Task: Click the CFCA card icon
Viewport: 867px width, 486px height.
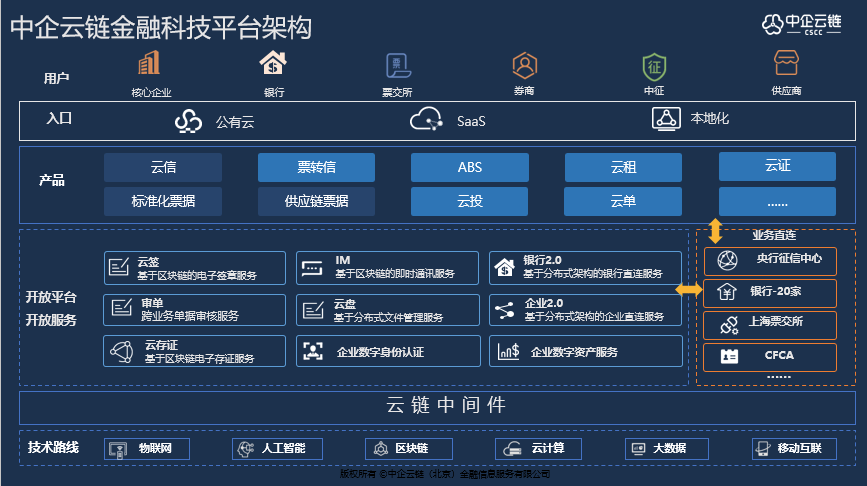Action: [729, 356]
